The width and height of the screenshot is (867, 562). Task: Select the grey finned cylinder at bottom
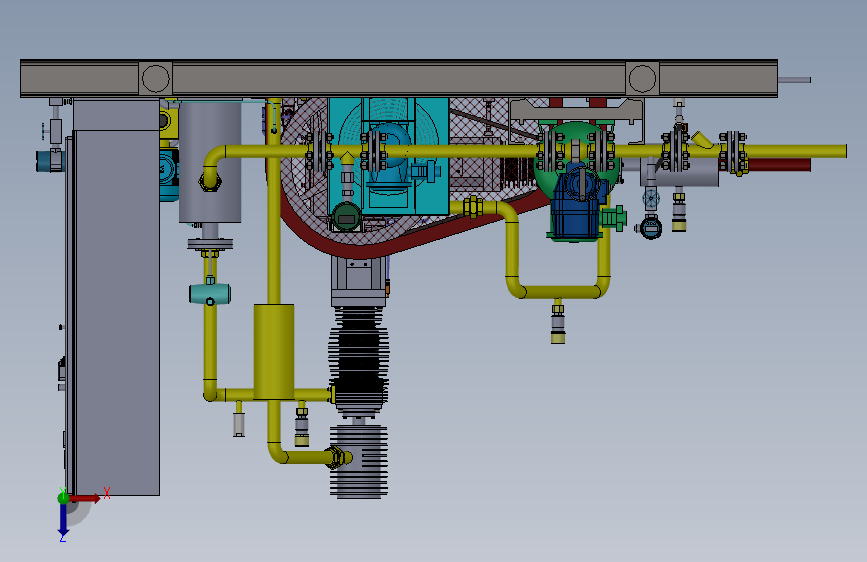point(359,462)
